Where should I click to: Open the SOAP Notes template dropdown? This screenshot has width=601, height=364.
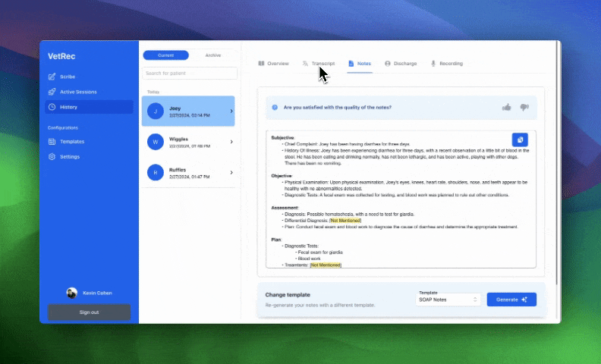448,300
